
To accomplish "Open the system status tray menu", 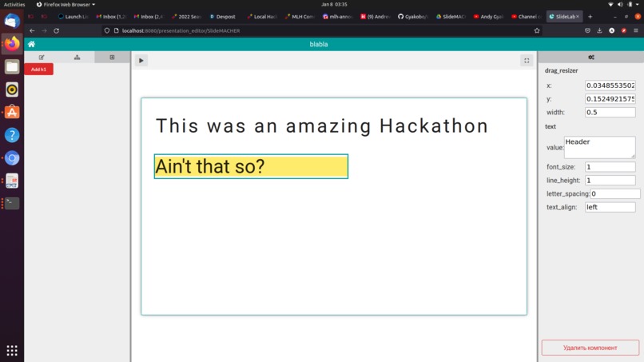I will pos(623,4).
